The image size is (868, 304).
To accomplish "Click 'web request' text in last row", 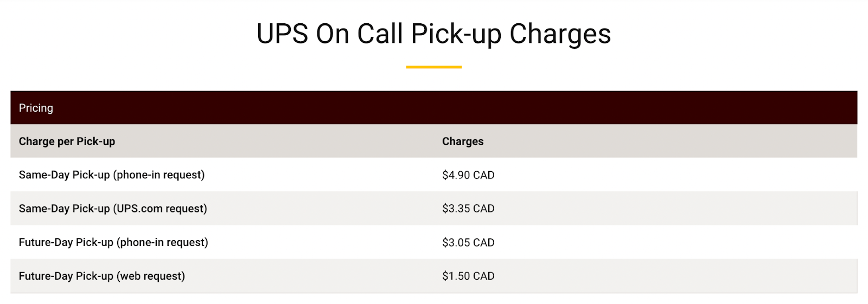I will 150,276.
